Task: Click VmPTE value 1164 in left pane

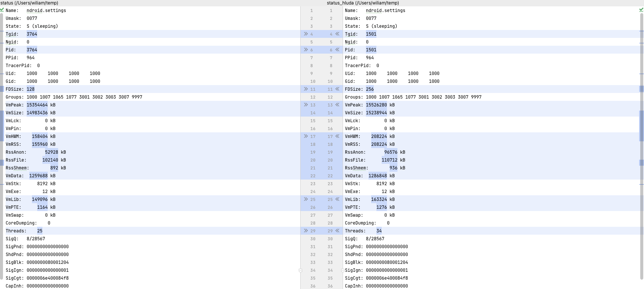Action: tap(42, 207)
